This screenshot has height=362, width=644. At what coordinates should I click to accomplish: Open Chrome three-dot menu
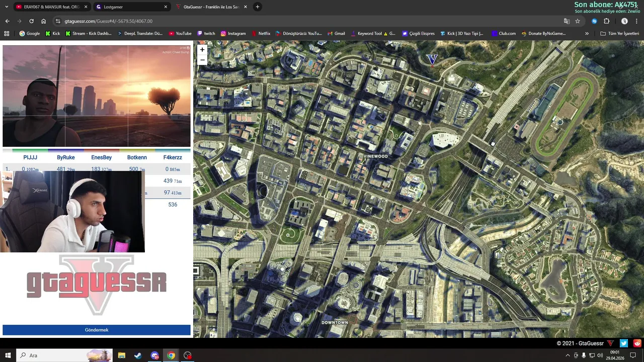[636, 21]
